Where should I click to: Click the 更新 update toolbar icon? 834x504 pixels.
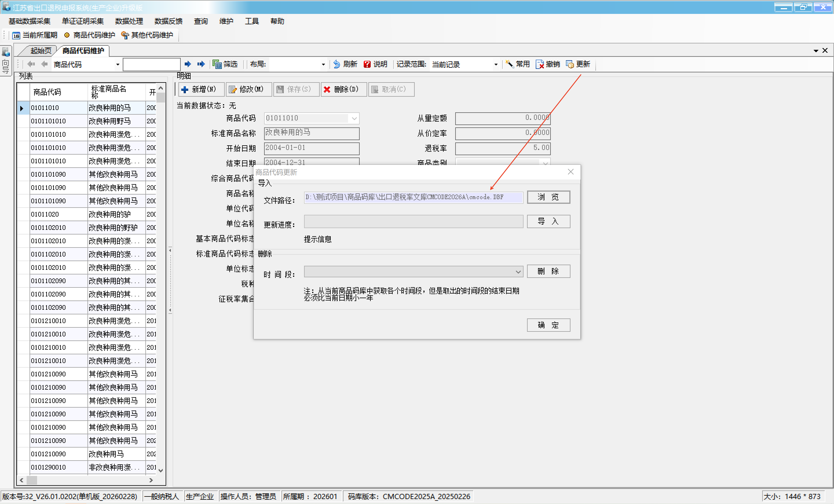[x=570, y=64]
